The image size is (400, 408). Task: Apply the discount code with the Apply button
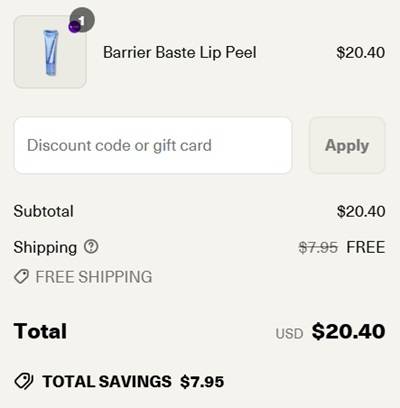pyautogui.click(x=347, y=145)
